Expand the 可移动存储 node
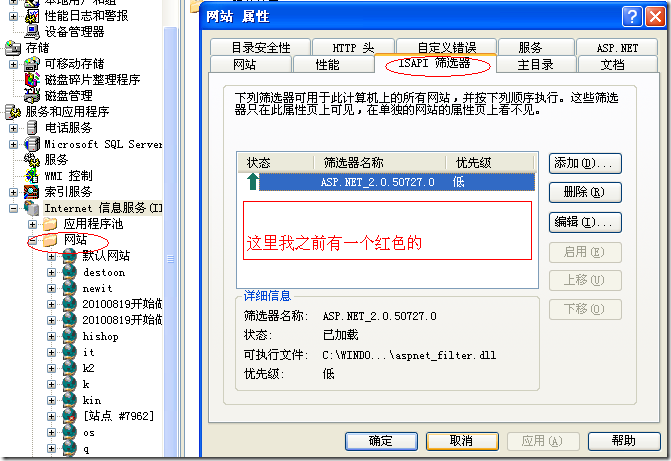Screen dimensions: 671x461 click(13, 64)
